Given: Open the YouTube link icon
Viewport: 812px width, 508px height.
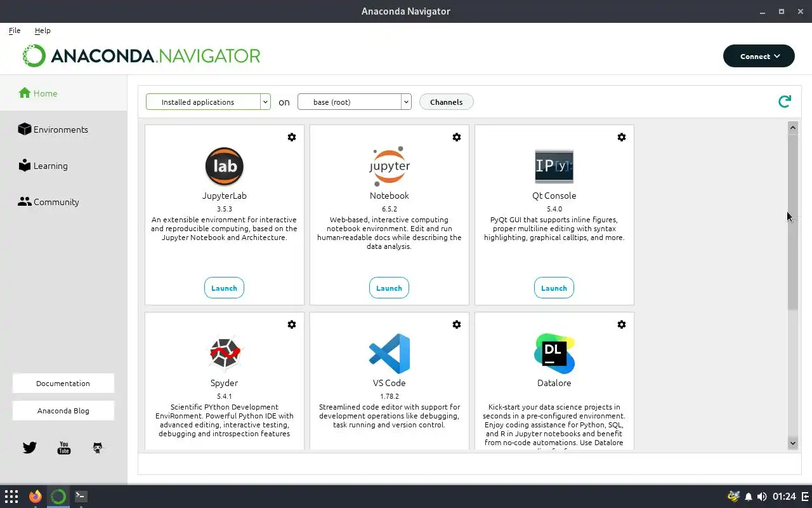Looking at the screenshot, I should tap(64, 448).
